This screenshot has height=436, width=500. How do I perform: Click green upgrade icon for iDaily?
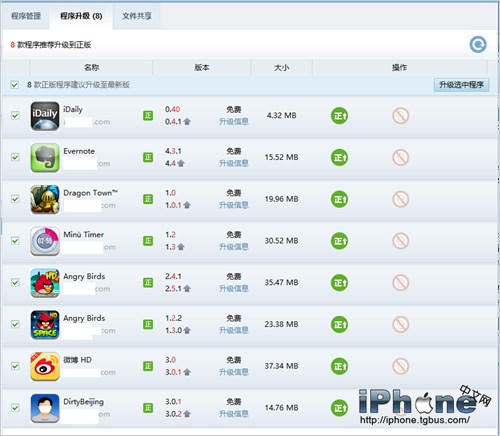(x=339, y=116)
